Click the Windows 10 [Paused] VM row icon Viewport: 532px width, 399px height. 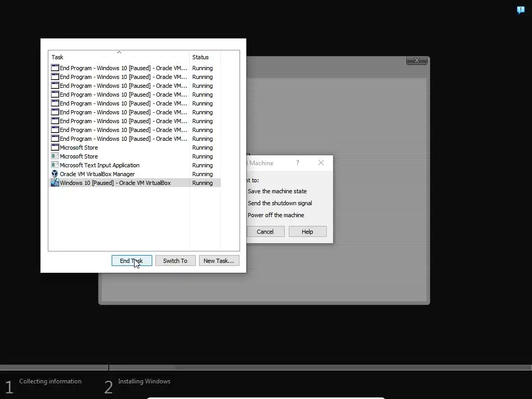coord(55,182)
